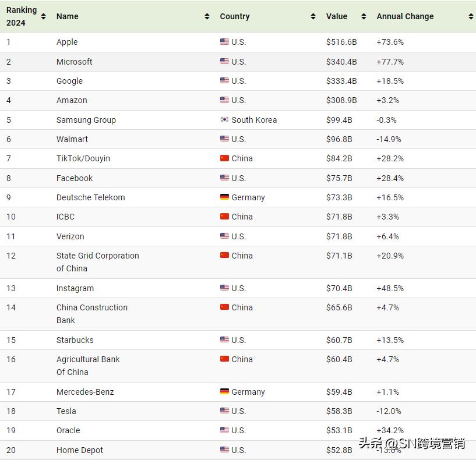The image size is (476, 460).
Task: Click the China flag in TikTok/Douyin row
Action: coord(224,158)
